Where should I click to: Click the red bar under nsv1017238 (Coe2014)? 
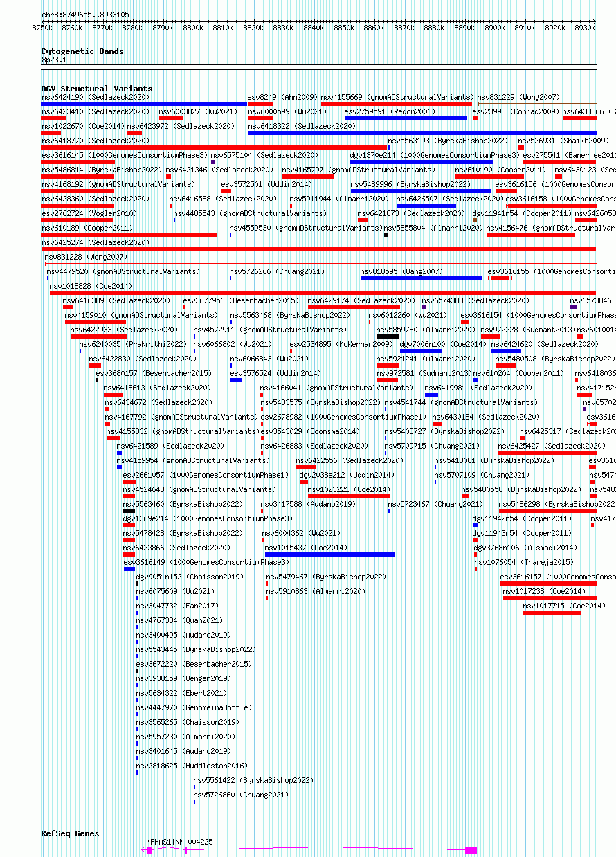point(550,598)
